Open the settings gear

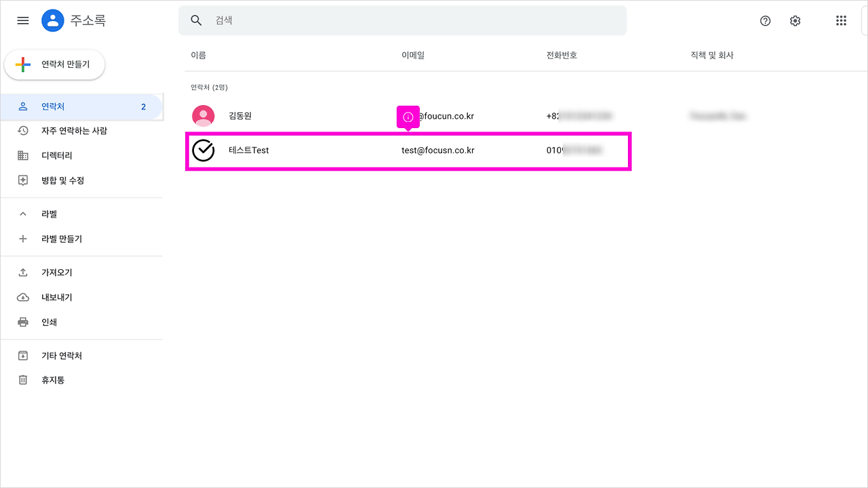coord(795,20)
